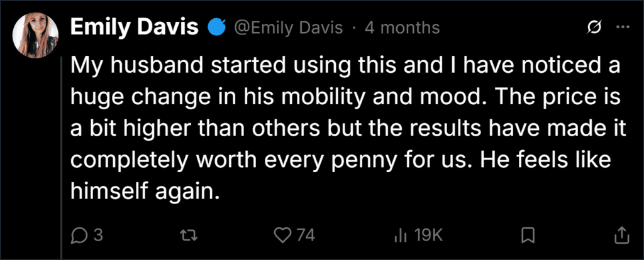
Task: Open the three-dot more options menu
Action: click(x=623, y=28)
